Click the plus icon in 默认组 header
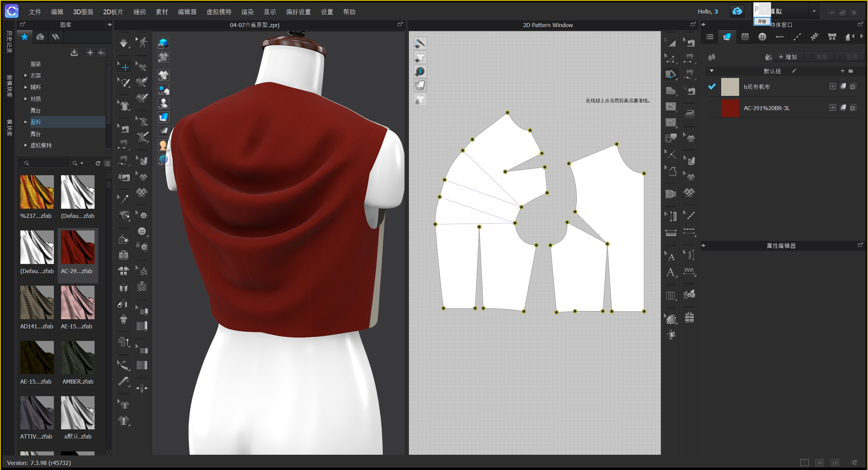Image resolution: width=868 pixels, height=470 pixels. (x=842, y=71)
